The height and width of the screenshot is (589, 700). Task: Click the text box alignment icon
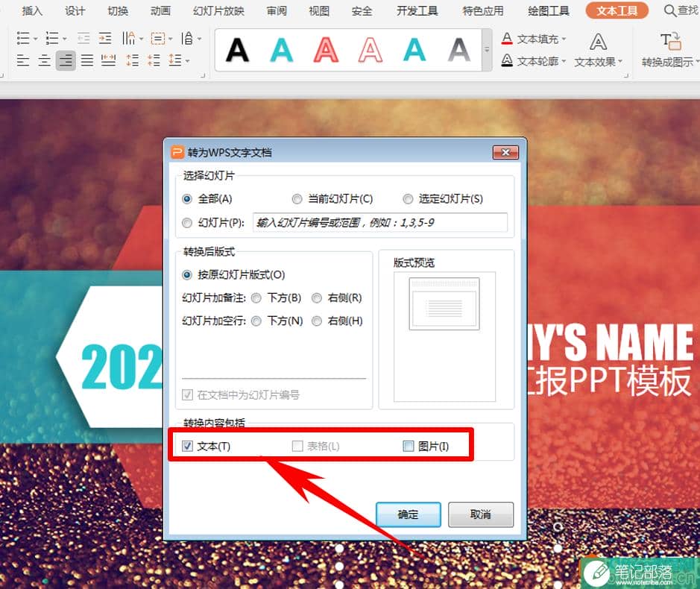(x=157, y=39)
